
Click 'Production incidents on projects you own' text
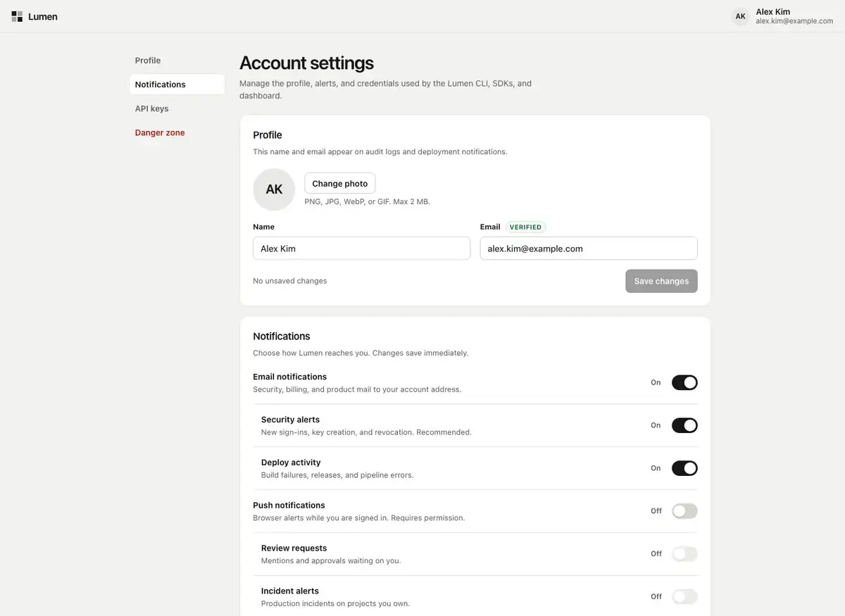pos(335,604)
